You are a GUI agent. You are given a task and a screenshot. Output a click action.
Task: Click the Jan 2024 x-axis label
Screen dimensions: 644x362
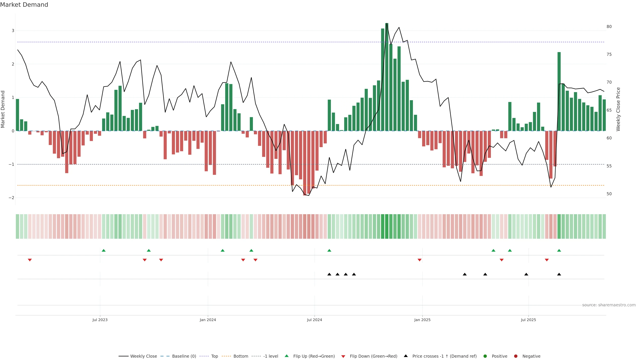[x=208, y=320]
